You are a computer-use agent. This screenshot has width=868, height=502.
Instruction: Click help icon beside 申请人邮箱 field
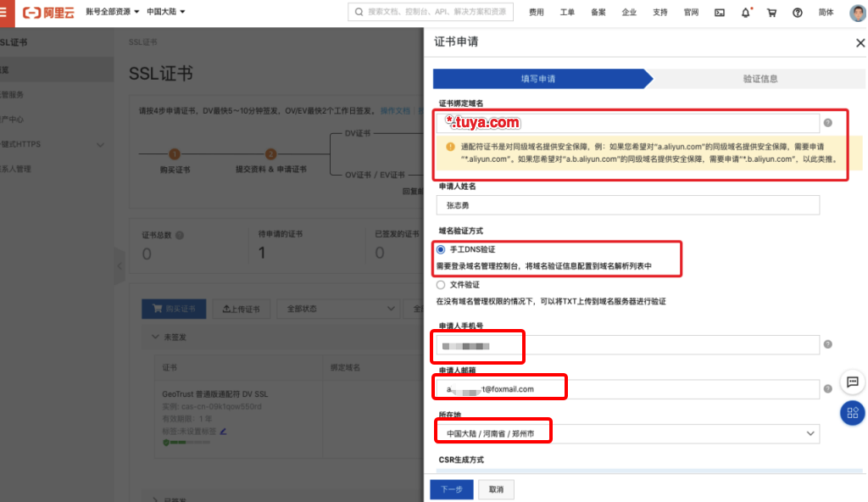point(827,388)
